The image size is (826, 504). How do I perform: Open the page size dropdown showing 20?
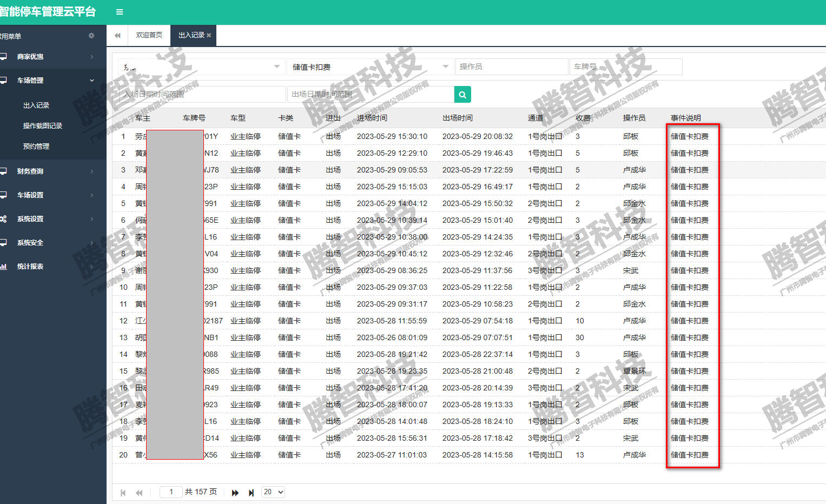pos(273,492)
